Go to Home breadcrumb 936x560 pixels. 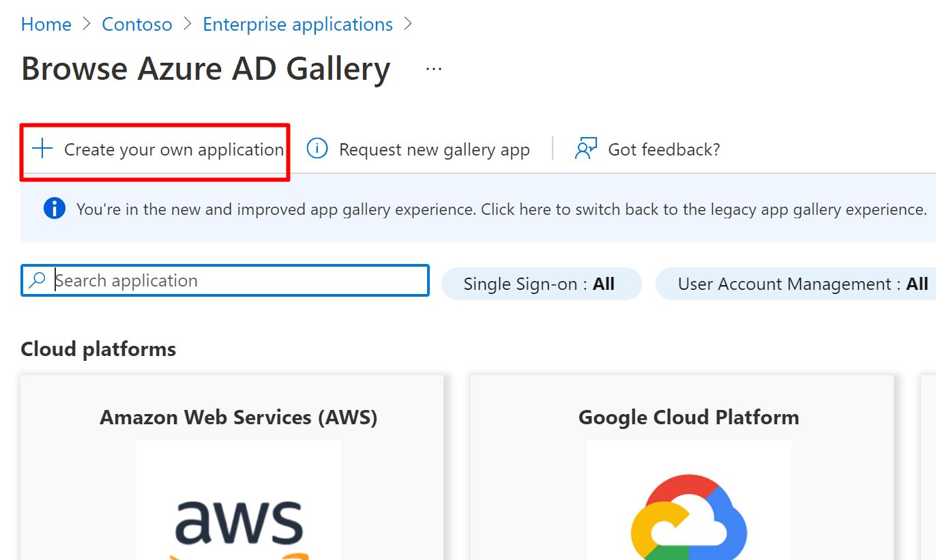tap(46, 25)
